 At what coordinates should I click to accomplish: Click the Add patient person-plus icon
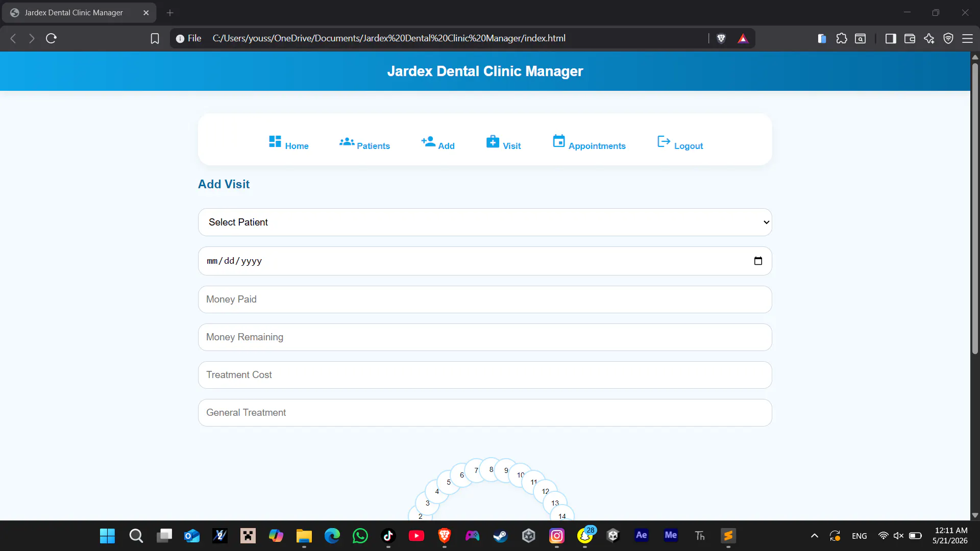click(428, 141)
